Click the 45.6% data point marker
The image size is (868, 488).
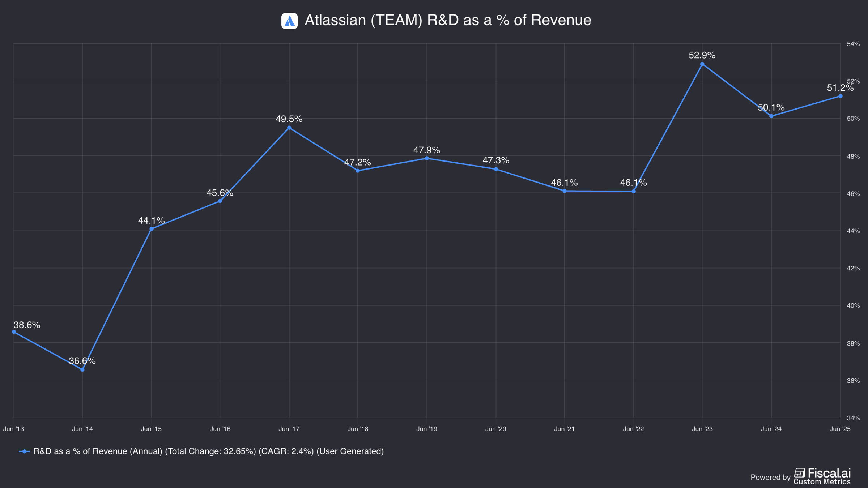[x=220, y=201]
